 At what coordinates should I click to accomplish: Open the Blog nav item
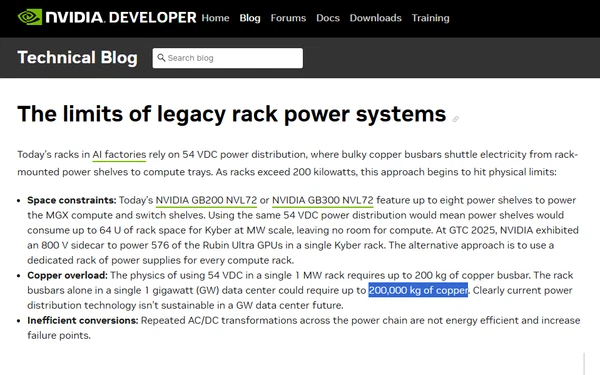[250, 18]
